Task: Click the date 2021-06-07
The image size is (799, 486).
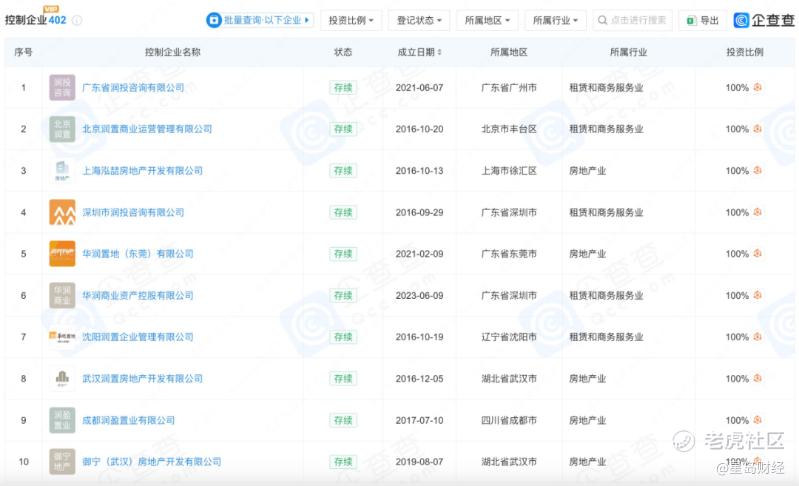Action: pos(419,88)
